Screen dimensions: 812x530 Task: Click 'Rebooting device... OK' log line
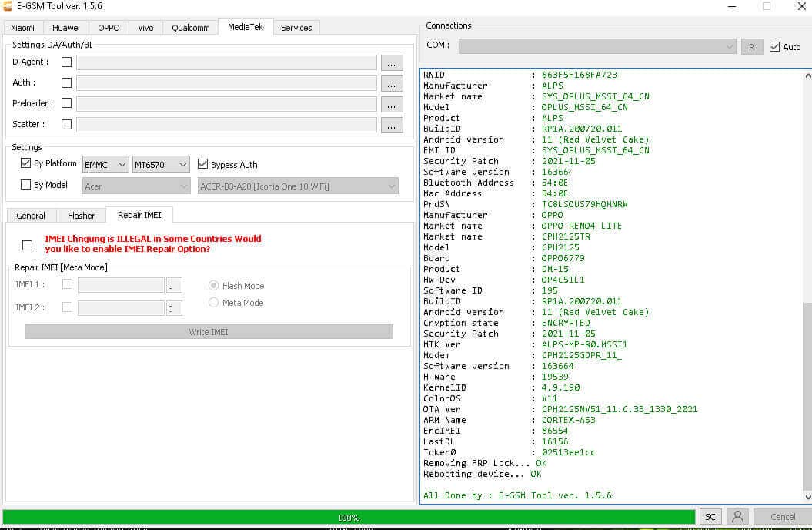coord(482,474)
